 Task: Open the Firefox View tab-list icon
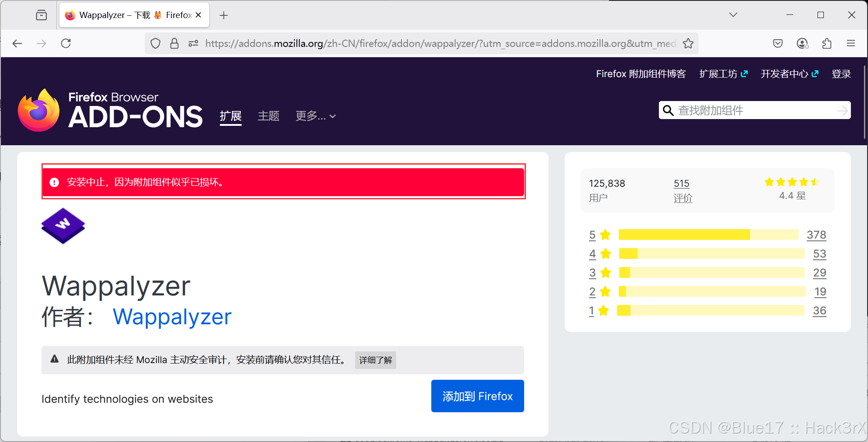point(41,15)
